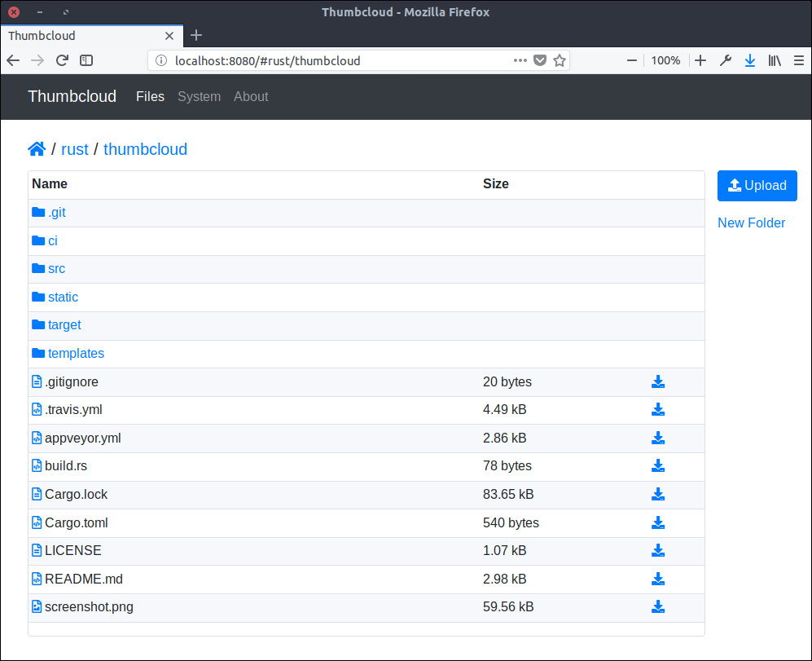Open the Files nav item

150,97
